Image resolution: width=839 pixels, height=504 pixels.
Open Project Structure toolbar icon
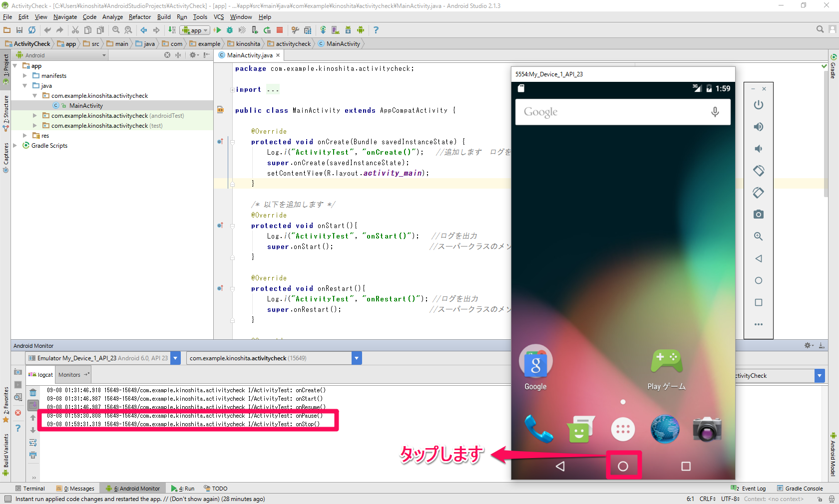pos(308,30)
